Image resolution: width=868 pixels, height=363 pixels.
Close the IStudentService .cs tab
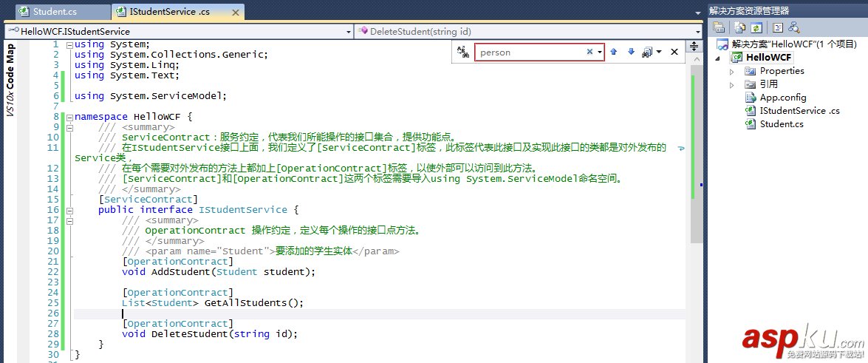click(x=237, y=12)
